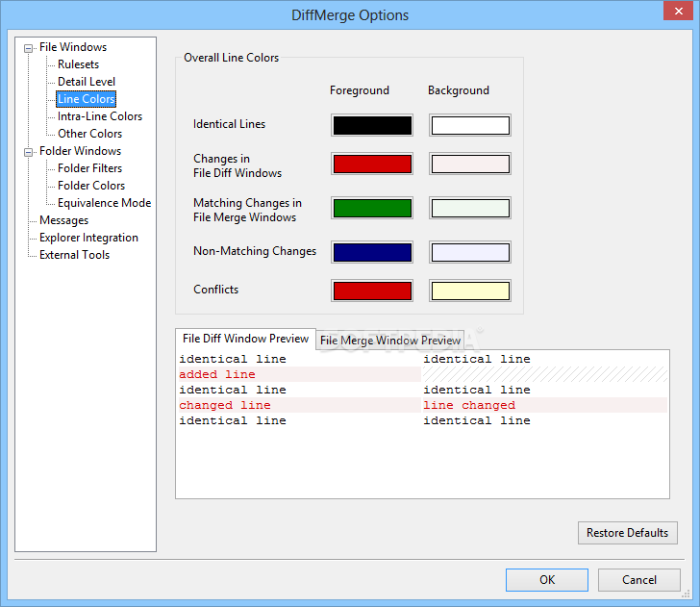Click the 'line changed' right preview text
The height and width of the screenshot is (607, 700).
(469, 405)
